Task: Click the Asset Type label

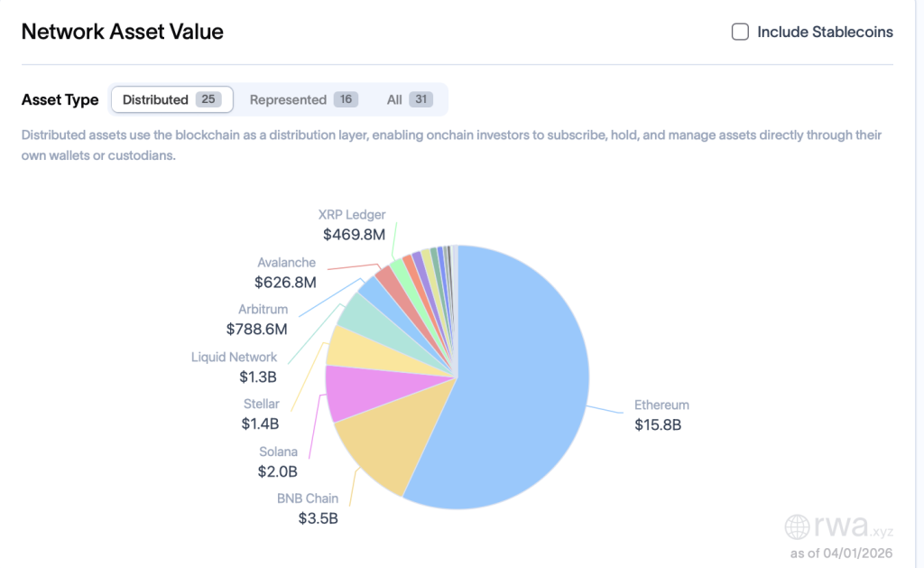Action: point(60,99)
